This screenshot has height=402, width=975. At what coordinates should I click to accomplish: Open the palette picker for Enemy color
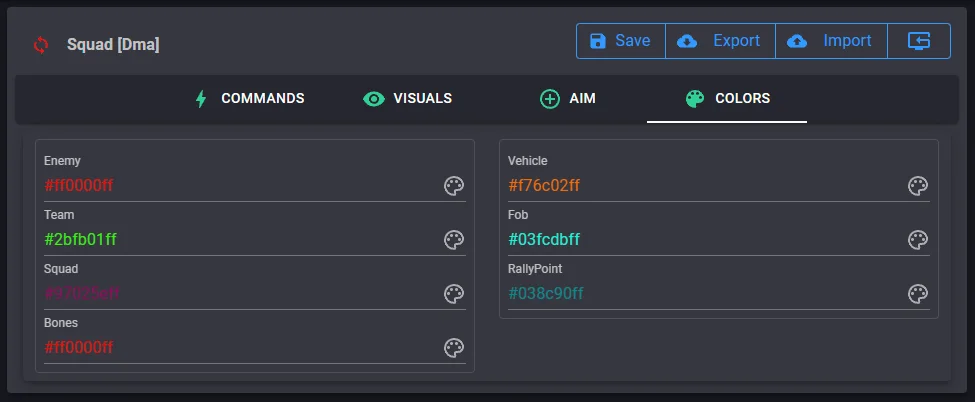[x=454, y=186]
